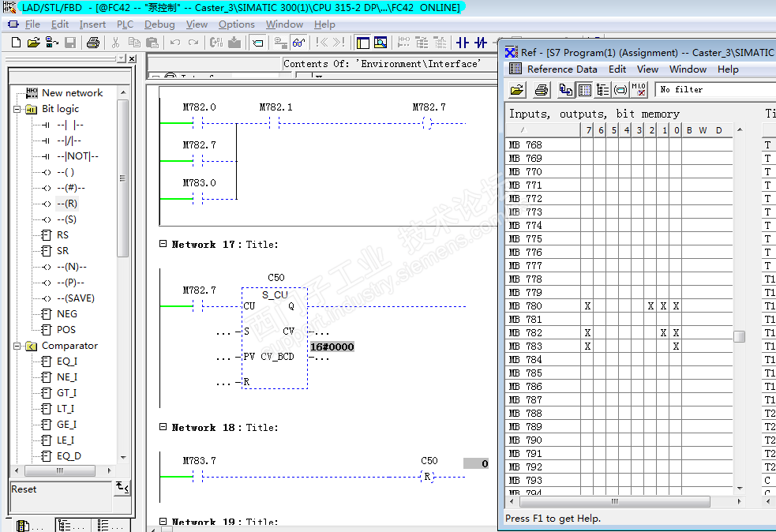Create a new block with the New icon

point(16,43)
